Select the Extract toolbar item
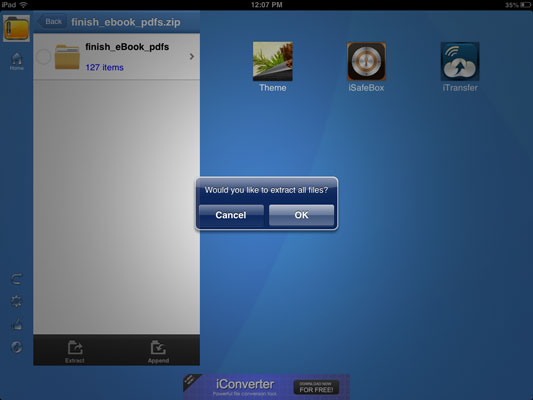Viewport: 533px width, 400px height. pos(75,352)
